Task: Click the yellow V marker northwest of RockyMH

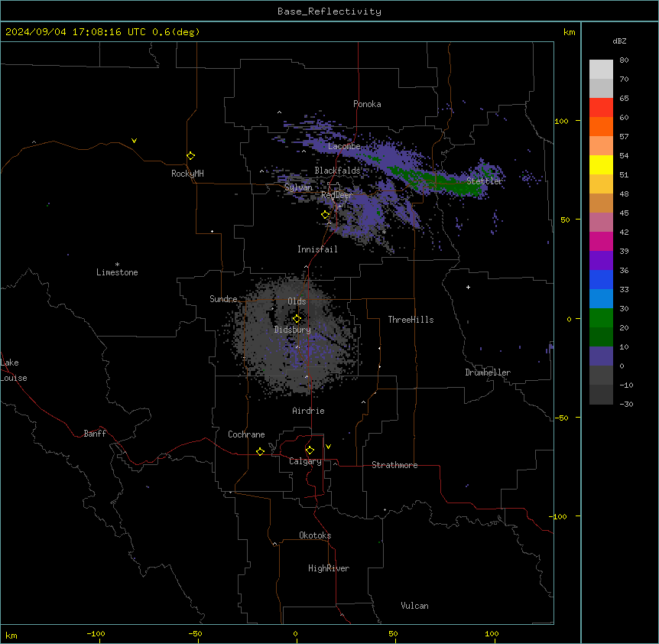Action: pos(134,141)
